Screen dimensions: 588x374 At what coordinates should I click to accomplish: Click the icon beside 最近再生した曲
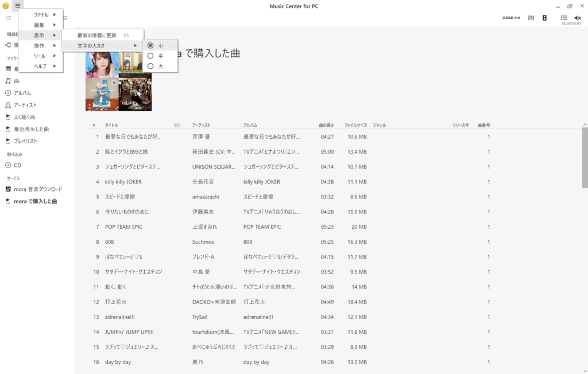[8, 129]
